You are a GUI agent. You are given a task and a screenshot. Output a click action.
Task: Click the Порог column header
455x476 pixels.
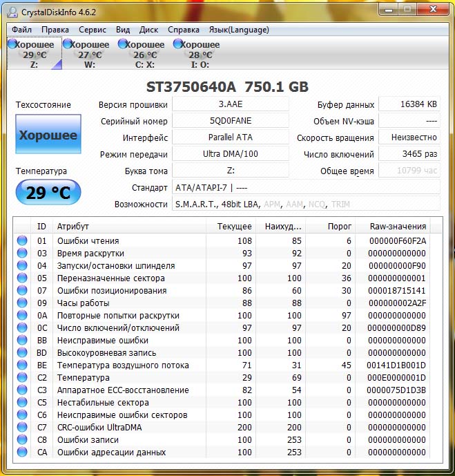(330, 226)
